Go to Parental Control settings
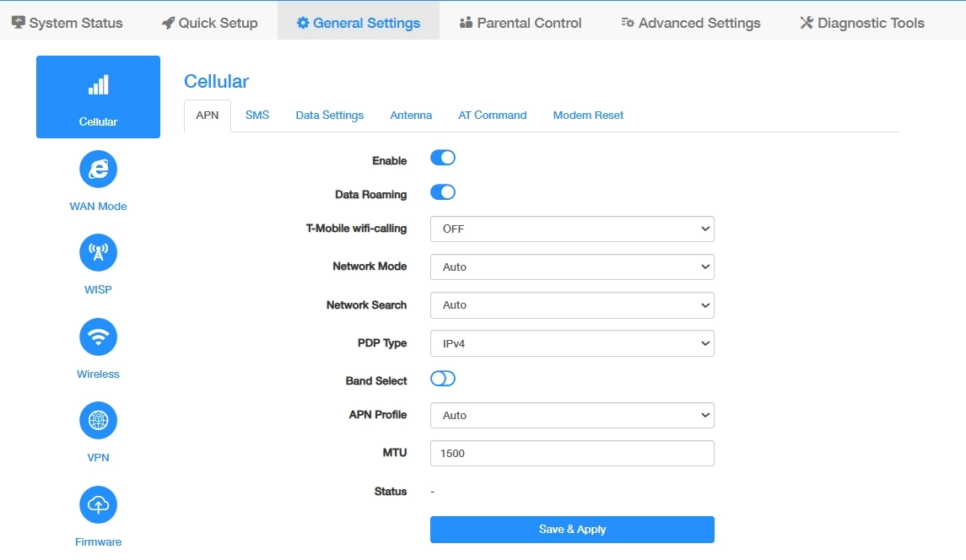The image size is (966, 560). (521, 23)
